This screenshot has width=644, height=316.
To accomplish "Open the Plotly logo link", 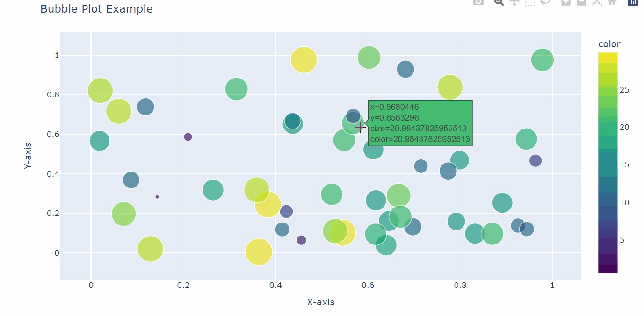I will (632, 2).
